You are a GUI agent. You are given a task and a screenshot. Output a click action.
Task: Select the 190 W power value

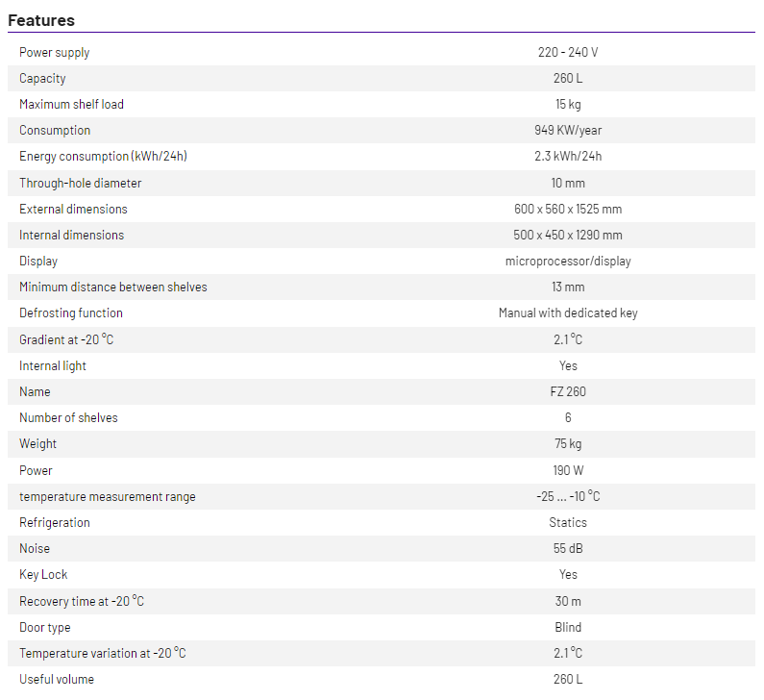(x=568, y=470)
